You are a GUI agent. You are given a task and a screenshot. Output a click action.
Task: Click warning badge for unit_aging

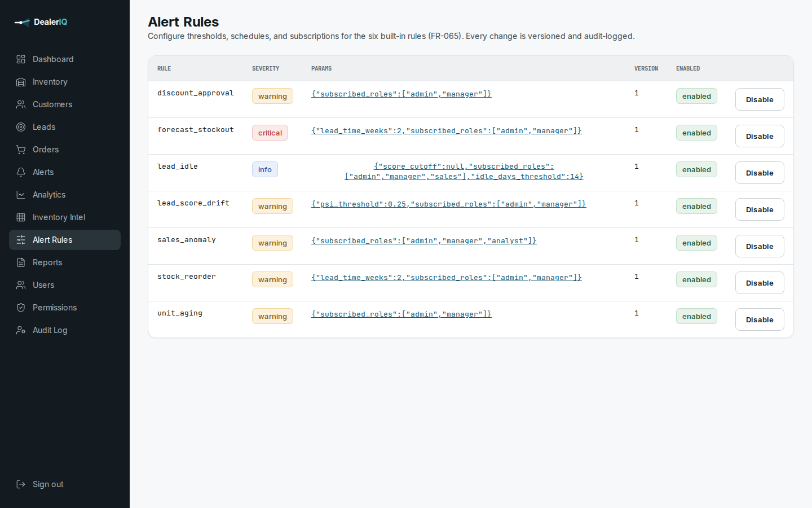coord(272,316)
